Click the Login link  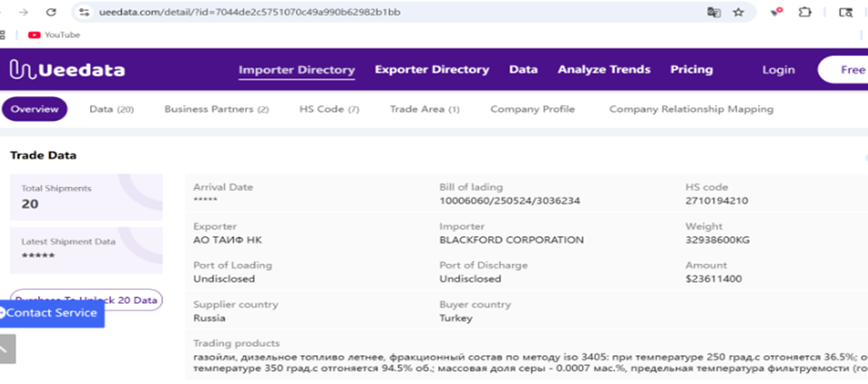coord(778,69)
